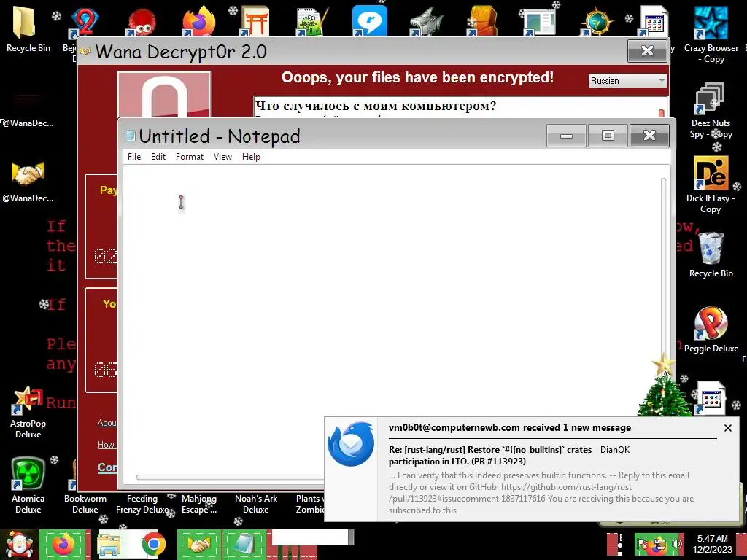This screenshot has width=747, height=560.
Task: Open the Notepad Edit menu
Action: [x=158, y=157]
